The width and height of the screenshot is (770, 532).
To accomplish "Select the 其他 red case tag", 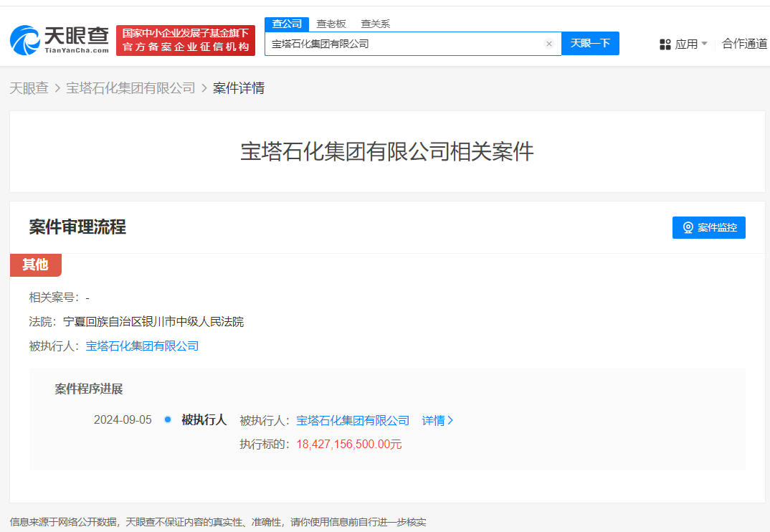I will tap(35, 265).
